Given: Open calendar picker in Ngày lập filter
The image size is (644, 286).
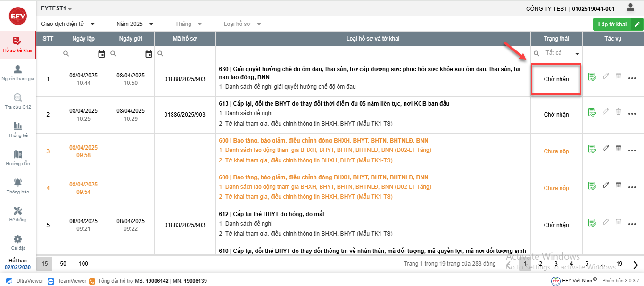Looking at the screenshot, I should (101, 54).
